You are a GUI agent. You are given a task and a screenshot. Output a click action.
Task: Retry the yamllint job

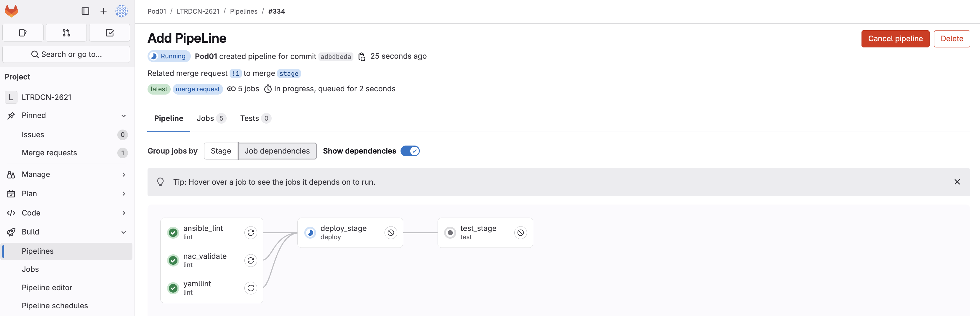click(250, 288)
